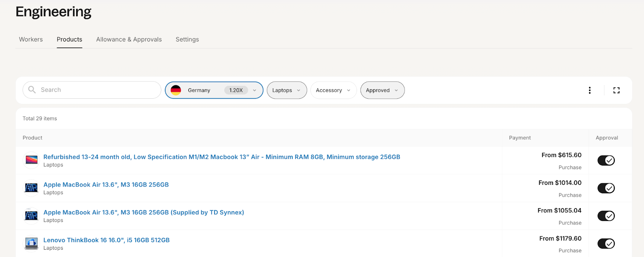Switch to the Workers tab
Screen dimensions: 644x257
(31, 39)
